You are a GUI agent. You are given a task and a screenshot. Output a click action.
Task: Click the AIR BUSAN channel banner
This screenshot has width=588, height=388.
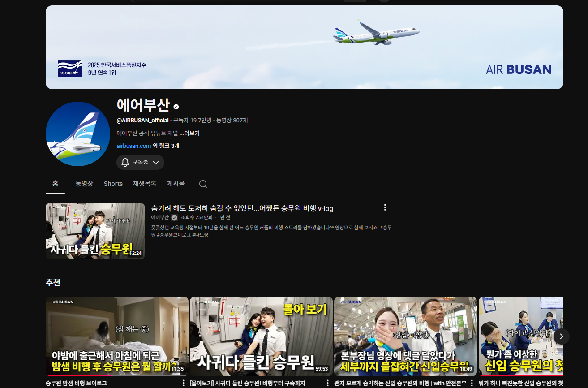point(305,47)
